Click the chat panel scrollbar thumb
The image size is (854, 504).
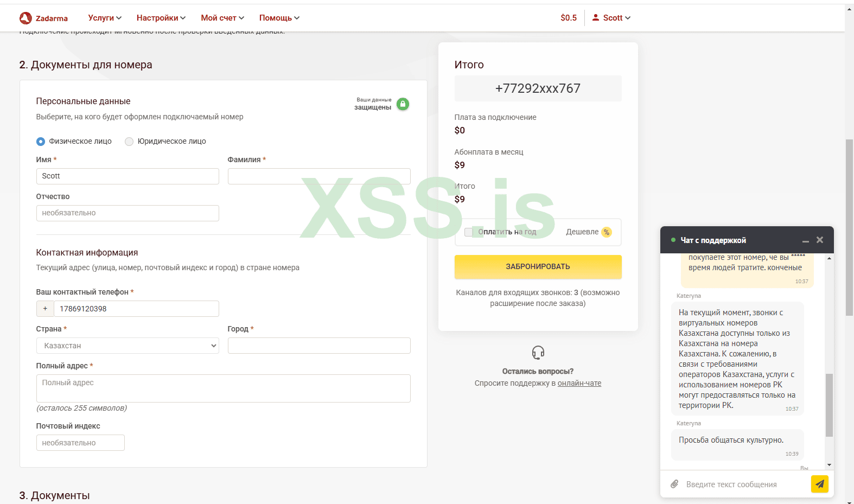click(x=829, y=405)
